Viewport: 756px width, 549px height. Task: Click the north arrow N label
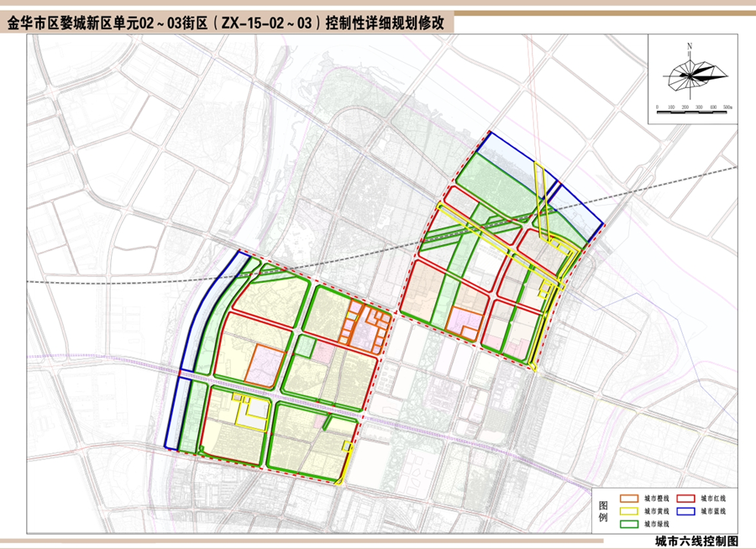690,46
